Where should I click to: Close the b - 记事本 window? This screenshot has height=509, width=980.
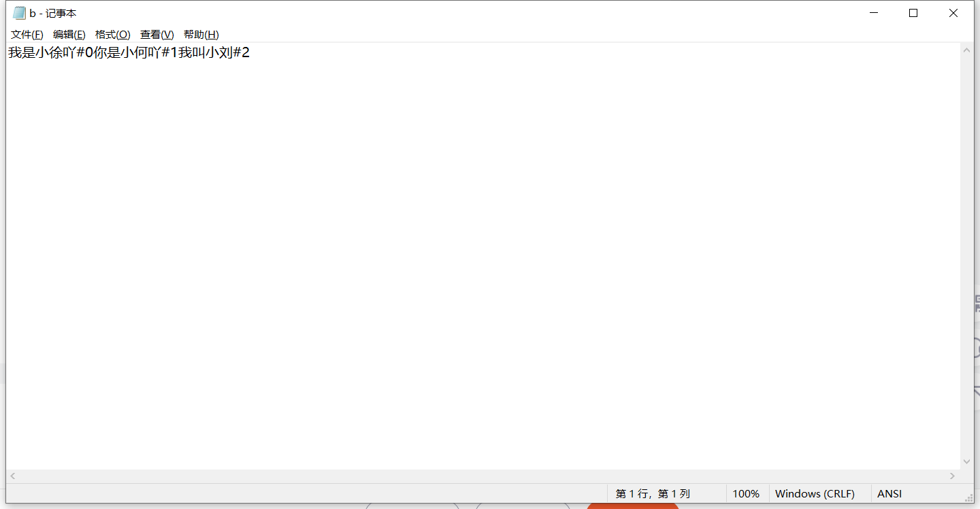(953, 13)
